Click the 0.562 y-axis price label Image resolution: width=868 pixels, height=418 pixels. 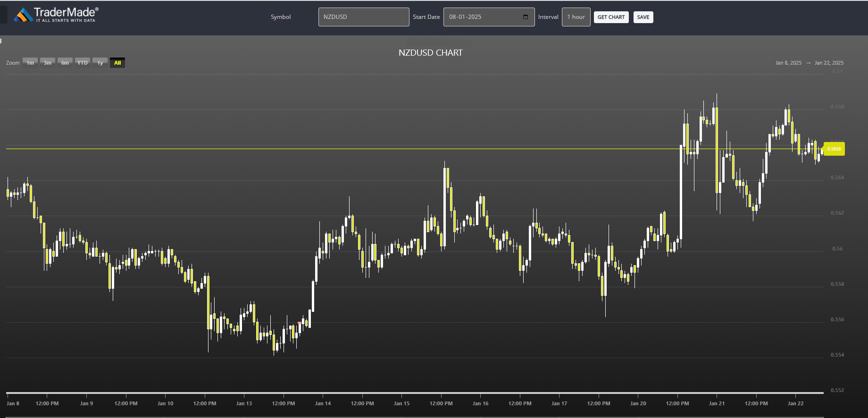coord(837,213)
